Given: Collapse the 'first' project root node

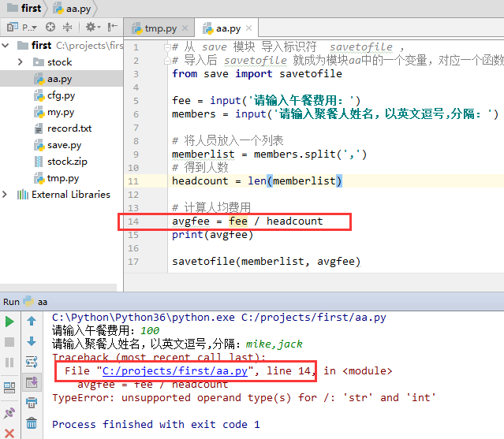Looking at the screenshot, I should click(x=6, y=45).
